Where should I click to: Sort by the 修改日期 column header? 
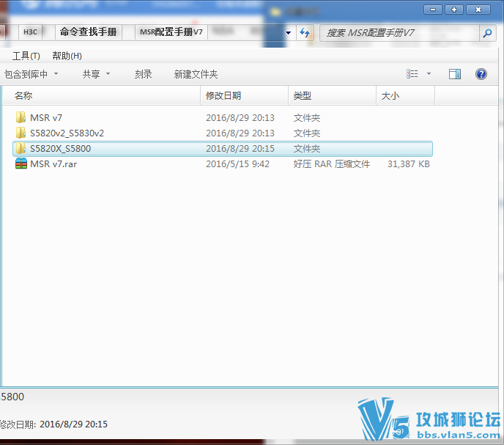(244, 95)
